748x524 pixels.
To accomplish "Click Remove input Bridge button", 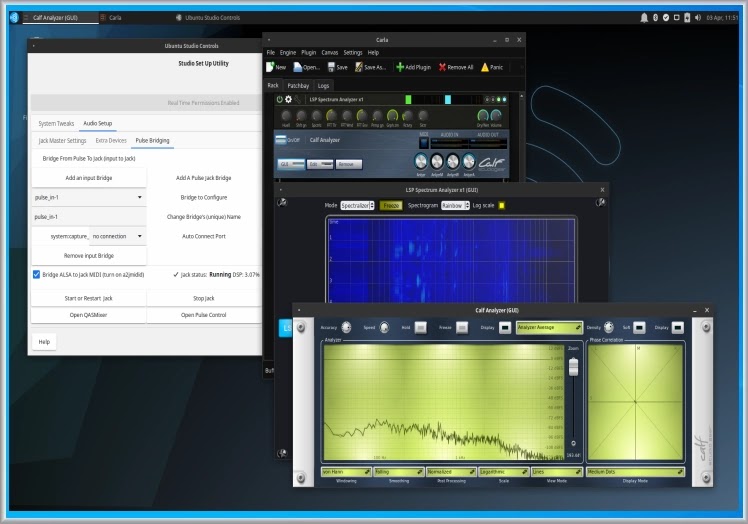I will point(89,256).
